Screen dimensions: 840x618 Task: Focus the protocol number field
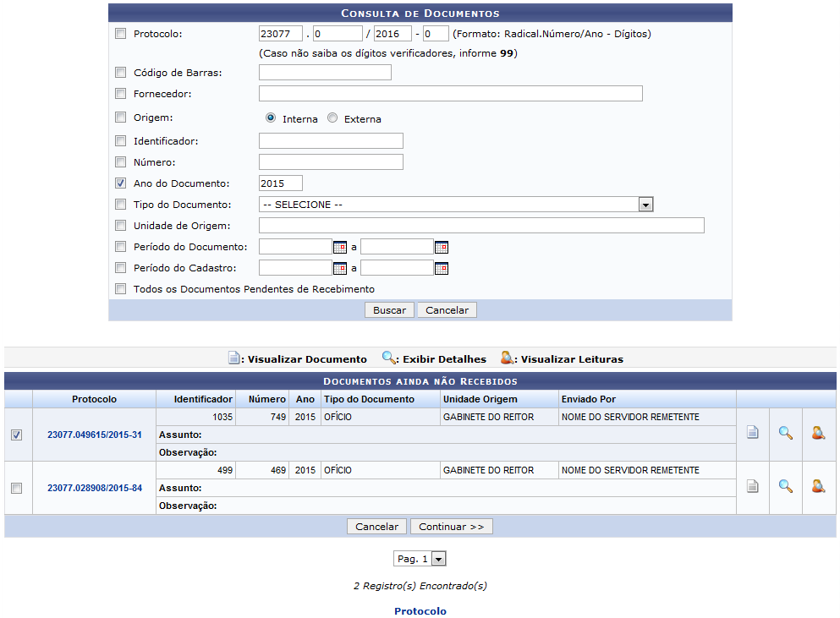pyautogui.click(x=338, y=34)
